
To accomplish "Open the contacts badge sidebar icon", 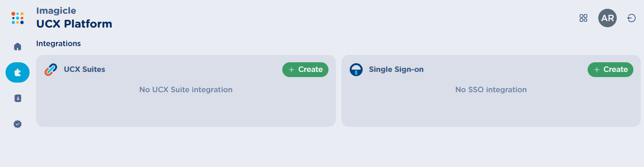I will pyautogui.click(x=18, y=98).
